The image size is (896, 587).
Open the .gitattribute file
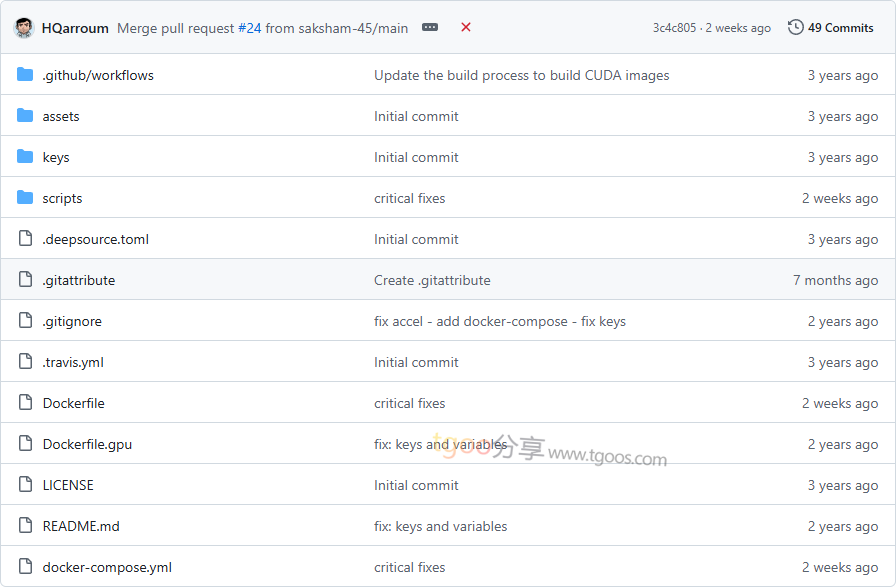(x=79, y=280)
